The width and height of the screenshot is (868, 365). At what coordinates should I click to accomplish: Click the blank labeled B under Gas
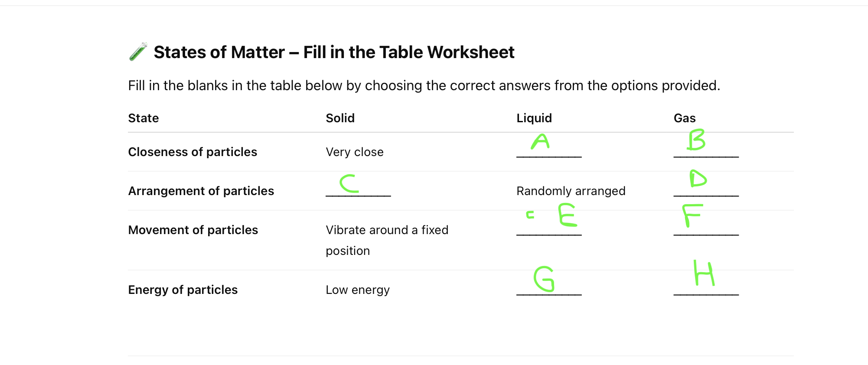705,152
